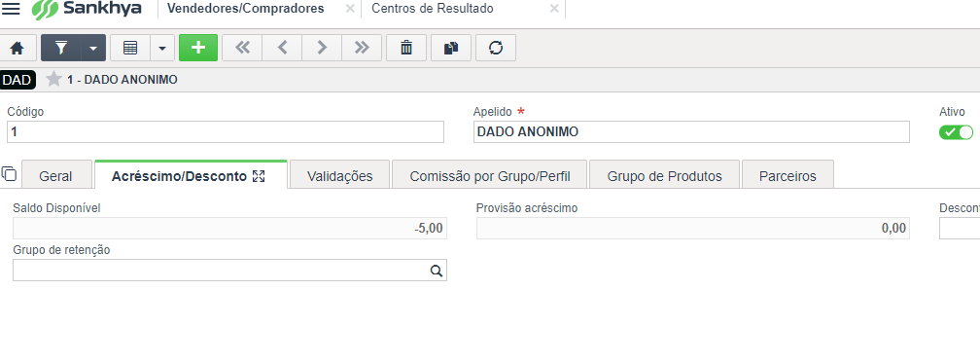Add a new record with plus button
Viewport: 980px width, 363px height.
point(198,49)
